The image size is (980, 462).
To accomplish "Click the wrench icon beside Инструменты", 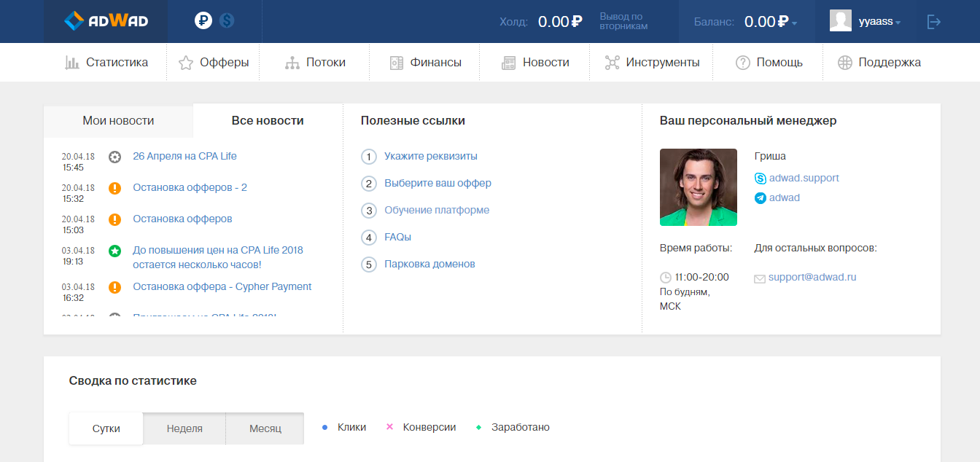I will click(x=614, y=62).
